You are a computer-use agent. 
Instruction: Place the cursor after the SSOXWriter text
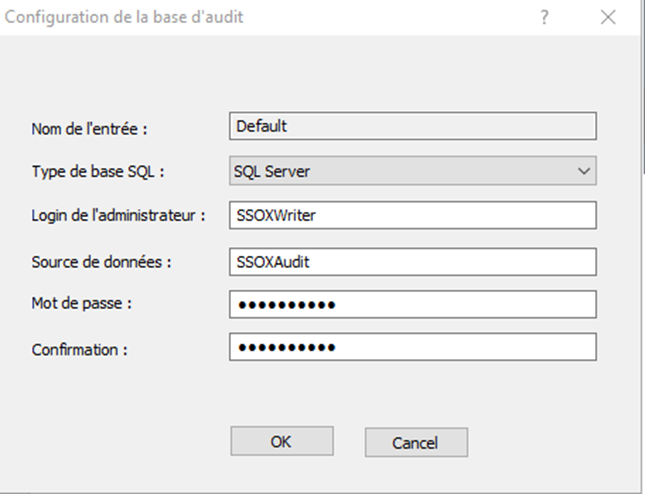pos(318,216)
